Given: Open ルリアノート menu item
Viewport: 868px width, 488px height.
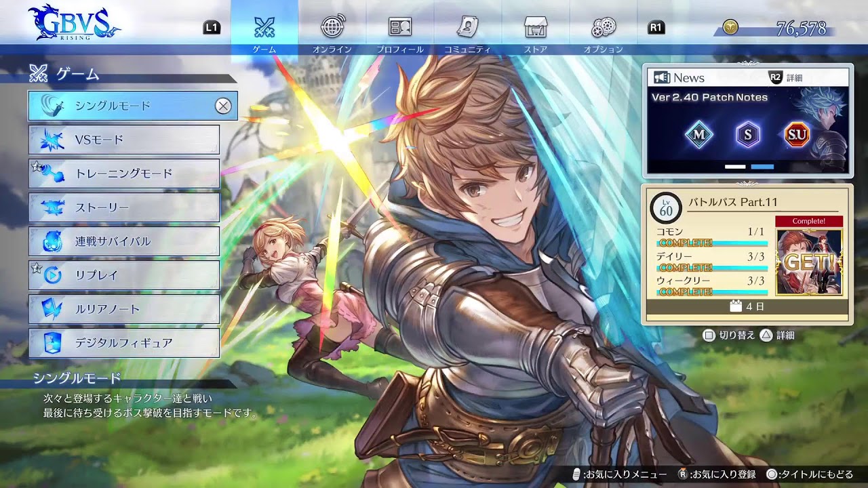Looking at the screenshot, I should pyautogui.click(x=124, y=309).
